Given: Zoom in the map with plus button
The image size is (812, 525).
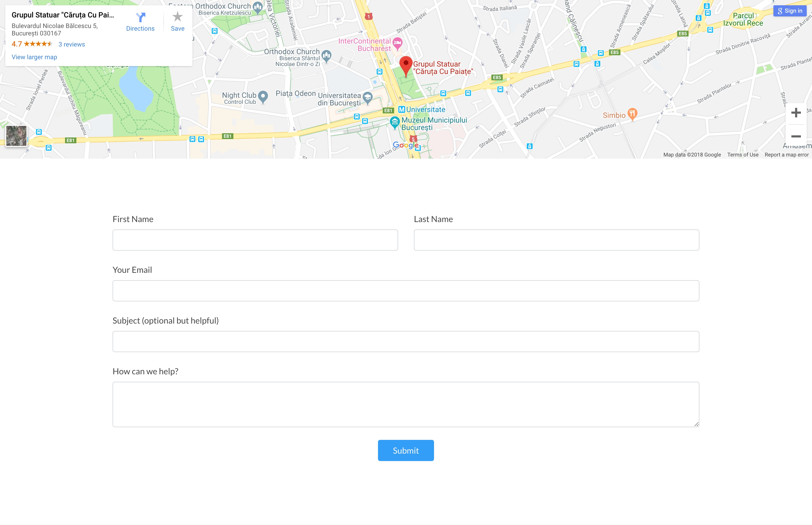Looking at the screenshot, I should [x=796, y=113].
